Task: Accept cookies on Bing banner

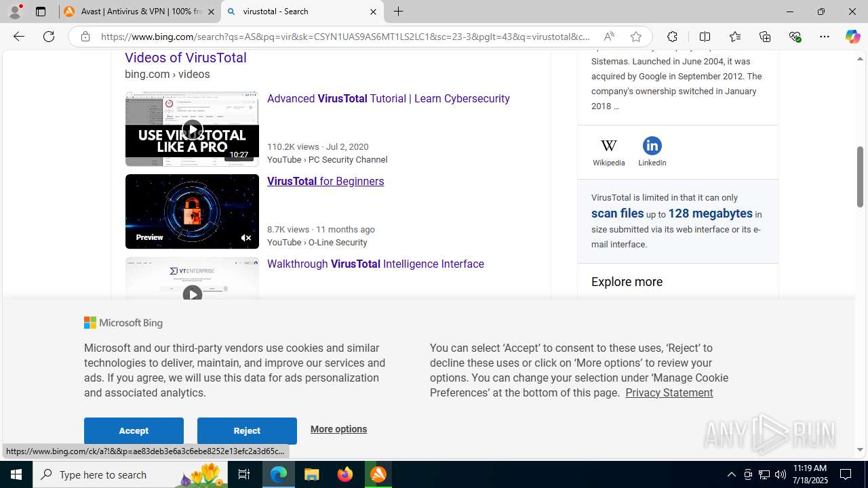Action: tap(134, 430)
